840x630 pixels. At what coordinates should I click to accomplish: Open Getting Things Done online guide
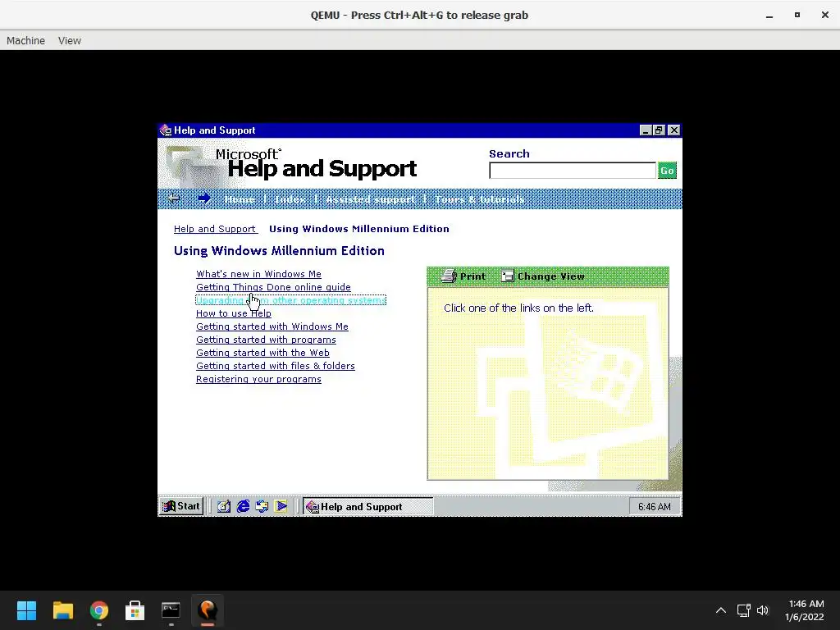pyautogui.click(x=273, y=287)
